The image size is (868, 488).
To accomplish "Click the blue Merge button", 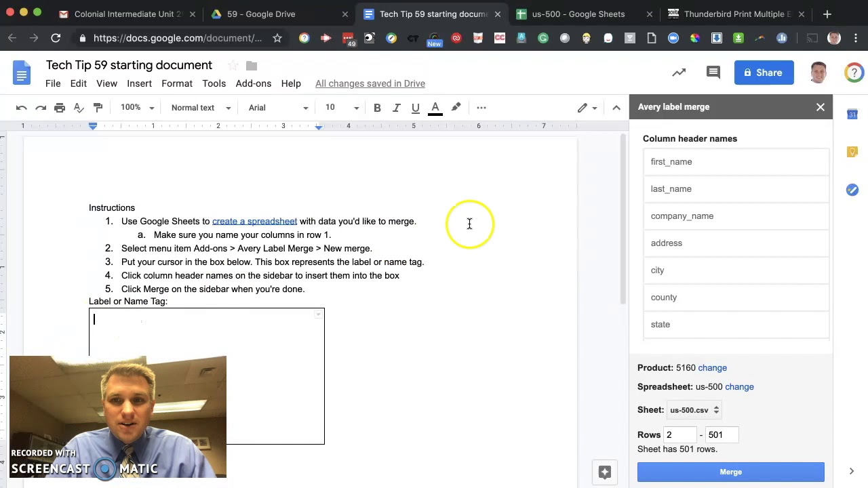I will (x=731, y=472).
